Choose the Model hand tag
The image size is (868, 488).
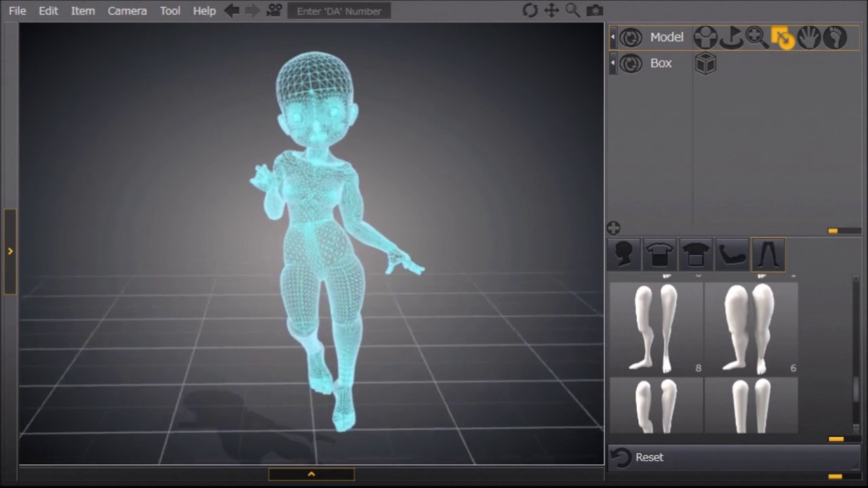[808, 37]
